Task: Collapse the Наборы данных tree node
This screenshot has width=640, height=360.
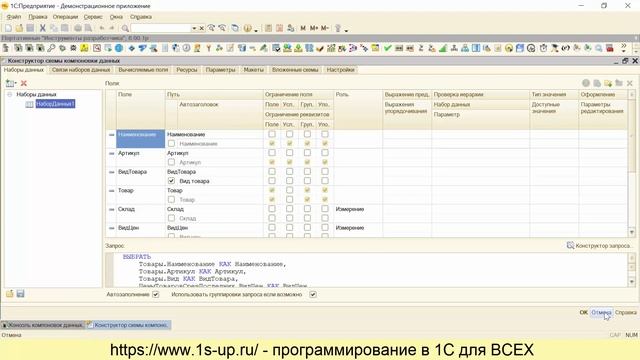Action: point(9,94)
